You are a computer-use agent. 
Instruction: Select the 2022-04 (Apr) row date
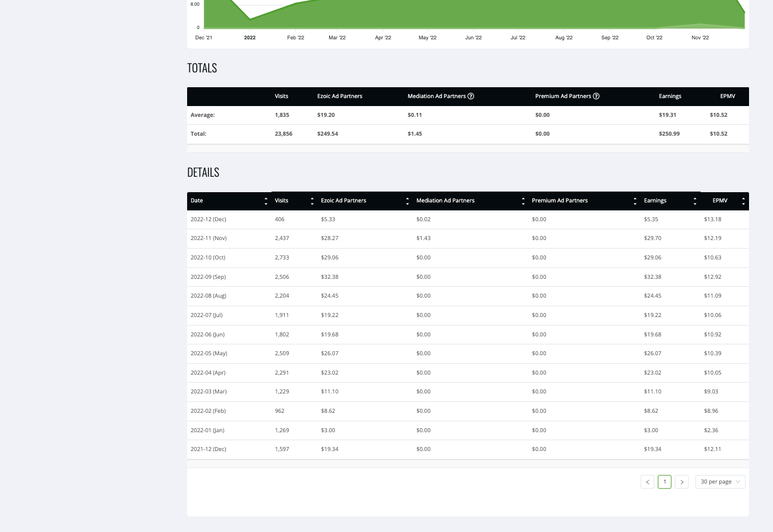(x=208, y=373)
